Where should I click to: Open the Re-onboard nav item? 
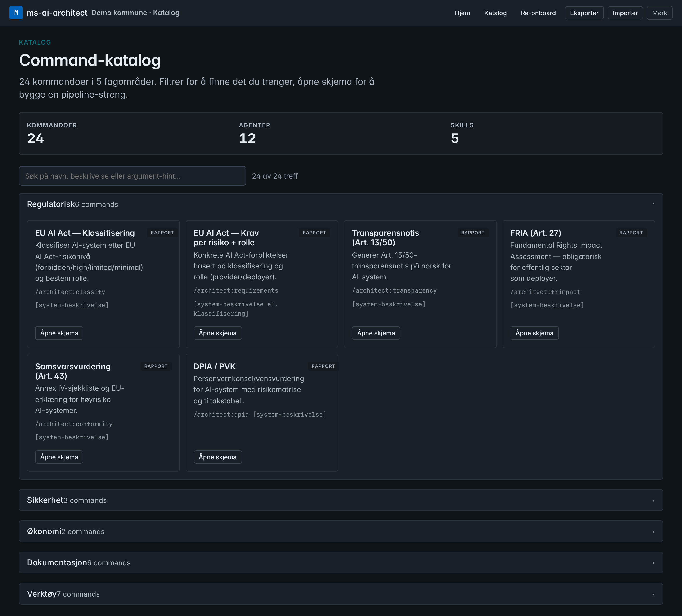[x=538, y=13]
